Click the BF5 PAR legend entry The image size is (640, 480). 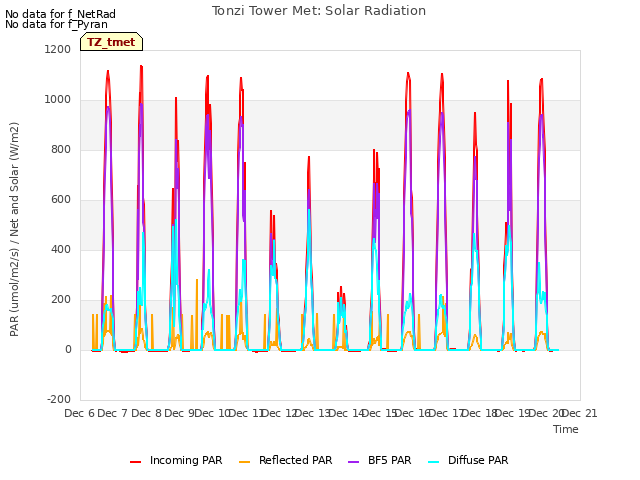pyautogui.click(x=380, y=460)
